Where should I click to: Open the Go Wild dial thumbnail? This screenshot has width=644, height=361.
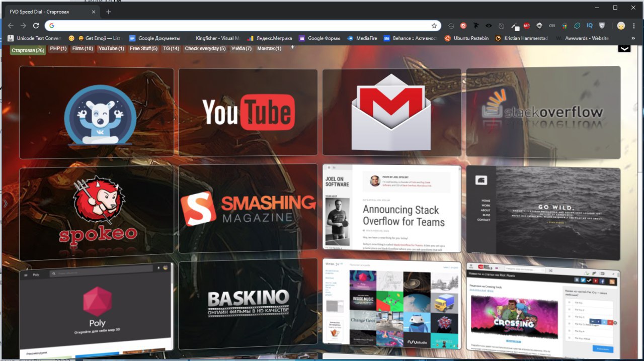click(x=543, y=213)
